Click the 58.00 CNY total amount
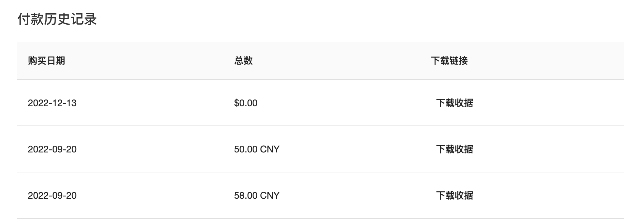Viewport: 644px width, 223px height. (256, 196)
